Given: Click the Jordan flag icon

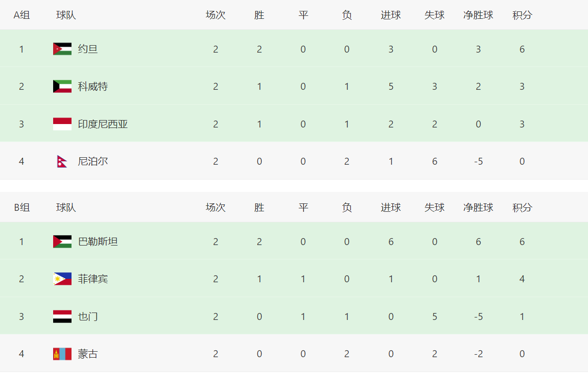Looking at the screenshot, I should tap(62, 49).
